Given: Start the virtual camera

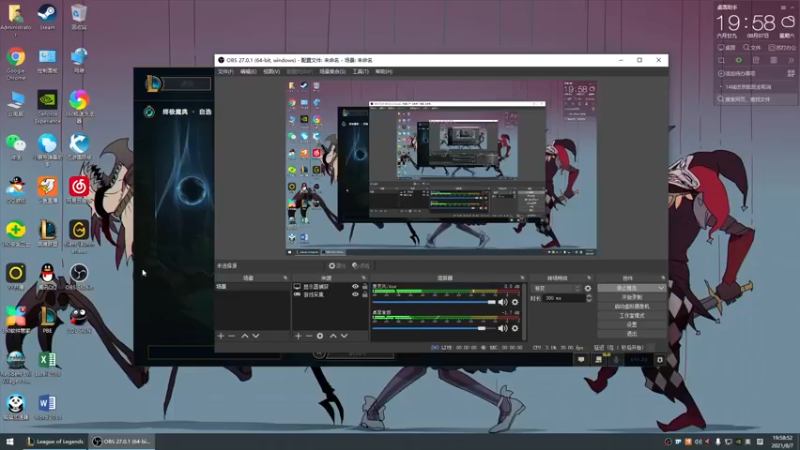Looking at the screenshot, I should coord(632,306).
